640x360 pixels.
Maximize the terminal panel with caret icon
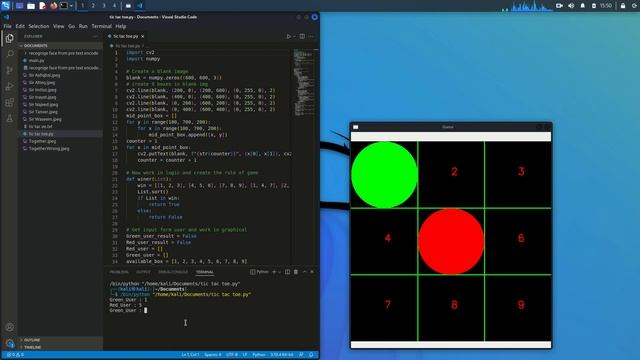(x=304, y=272)
